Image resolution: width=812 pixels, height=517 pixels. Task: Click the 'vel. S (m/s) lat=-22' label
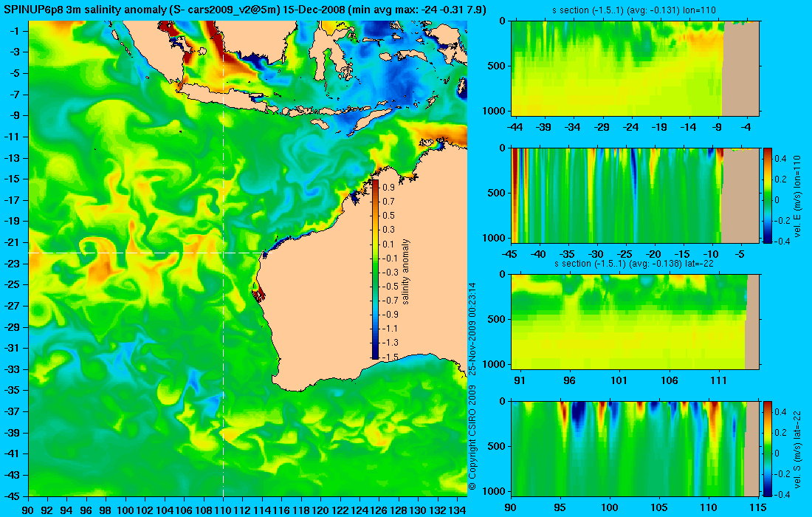click(797, 448)
